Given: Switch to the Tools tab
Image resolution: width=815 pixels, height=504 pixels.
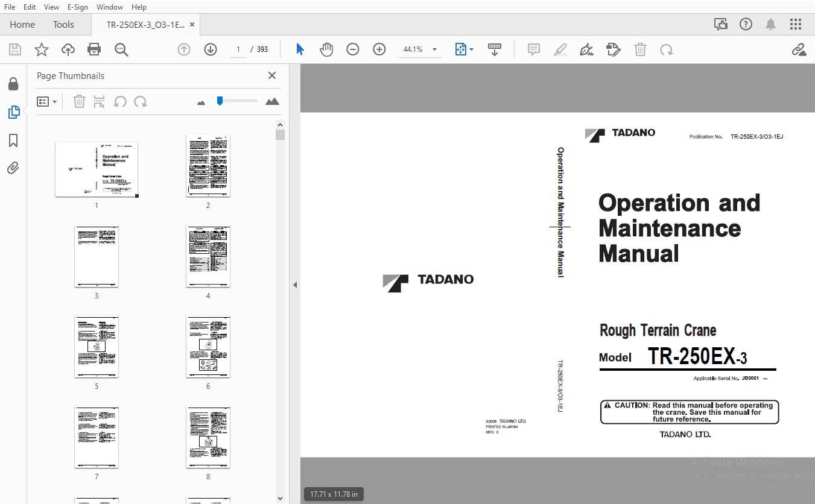Looking at the screenshot, I should click(63, 25).
